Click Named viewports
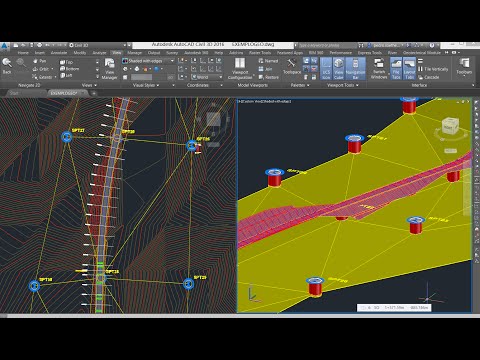 pos(268,61)
